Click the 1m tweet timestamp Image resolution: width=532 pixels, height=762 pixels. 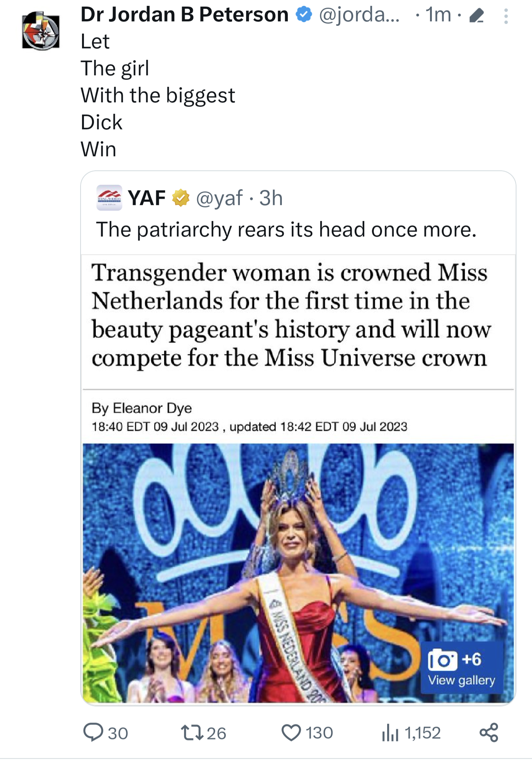(438, 15)
